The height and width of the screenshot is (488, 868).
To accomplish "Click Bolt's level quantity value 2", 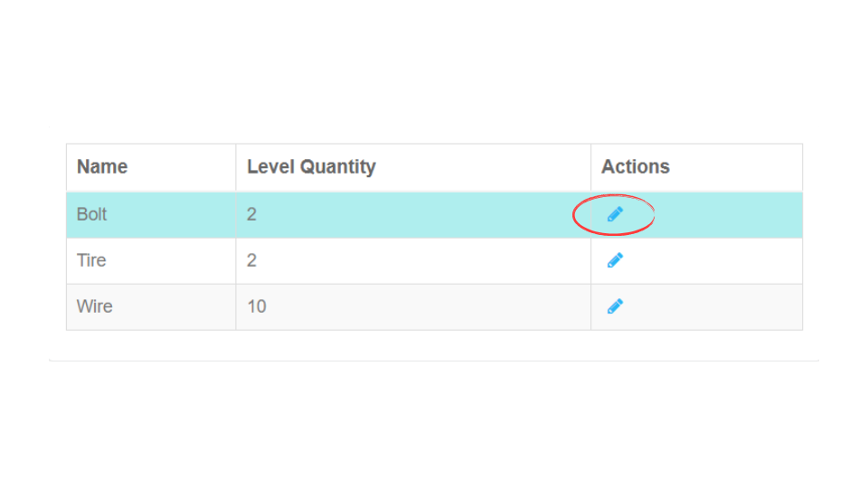I will click(x=252, y=214).
